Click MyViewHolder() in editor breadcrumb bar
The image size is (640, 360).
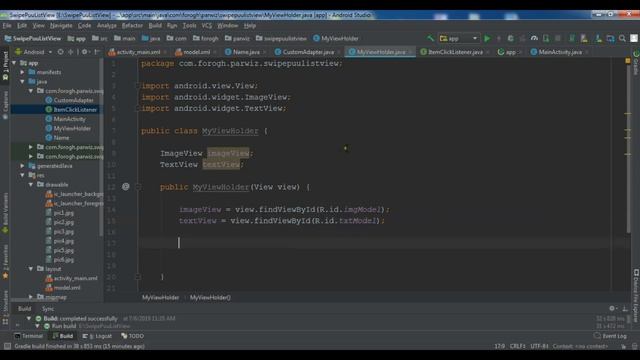[x=210, y=298]
